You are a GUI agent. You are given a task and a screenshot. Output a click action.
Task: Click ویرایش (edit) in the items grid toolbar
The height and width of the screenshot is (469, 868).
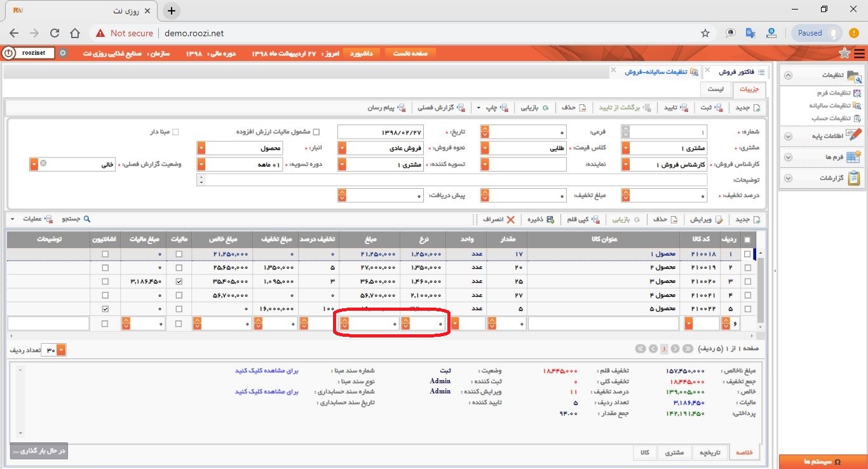click(708, 219)
